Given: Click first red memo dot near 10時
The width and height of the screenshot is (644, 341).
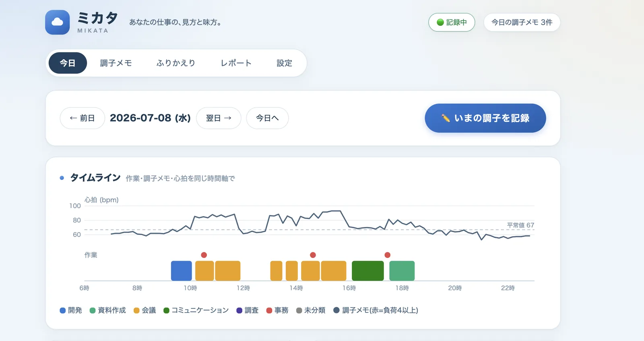Looking at the screenshot, I should click(x=204, y=255).
